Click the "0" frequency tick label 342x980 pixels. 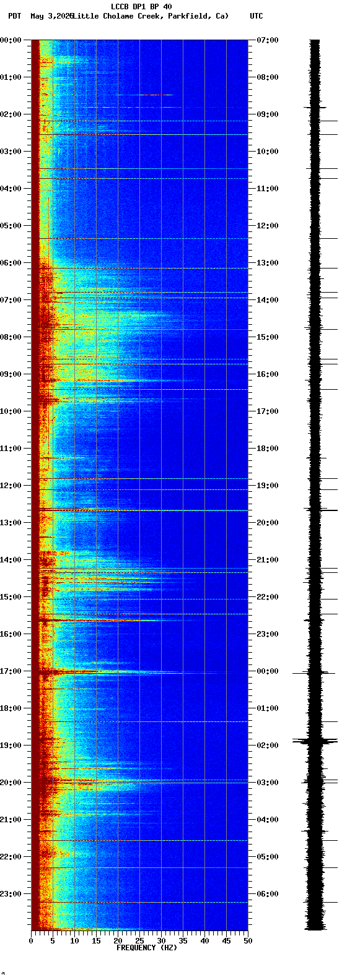click(x=31, y=941)
